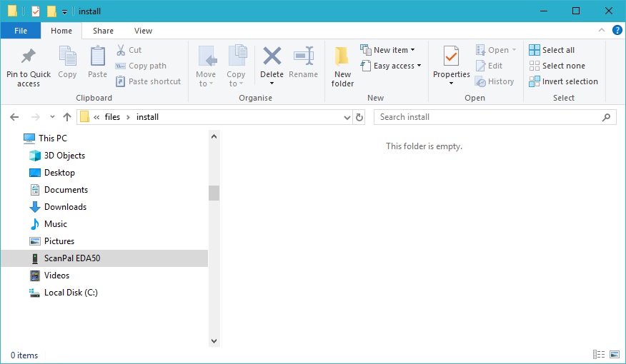
Task: Expand the New item dropdown
Action: pos(390,50)
